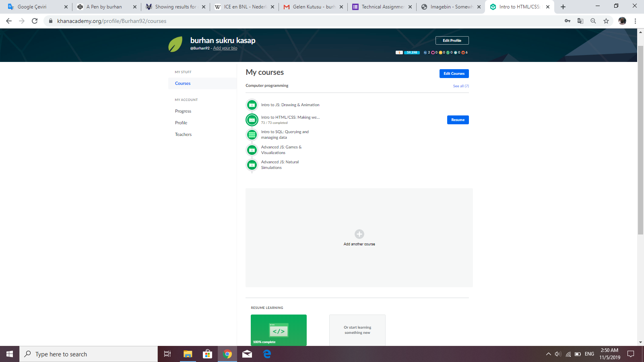Open Advanced JS: Games & Visualizations
Viewport: 644px width, 362px height.
tap(281, 150)
